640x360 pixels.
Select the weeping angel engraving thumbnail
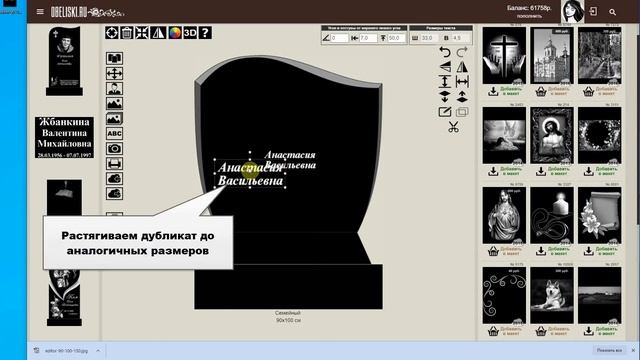[x=504, y=136]
